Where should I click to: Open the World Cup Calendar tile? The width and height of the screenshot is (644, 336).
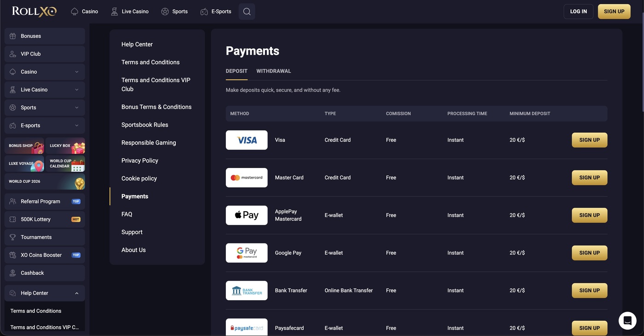[x=65, y=164]
